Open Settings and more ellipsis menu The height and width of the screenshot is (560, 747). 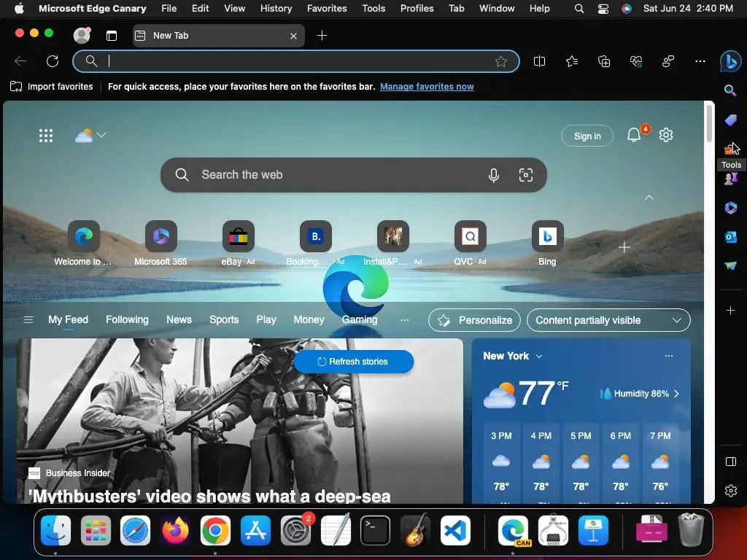(700, 61)
